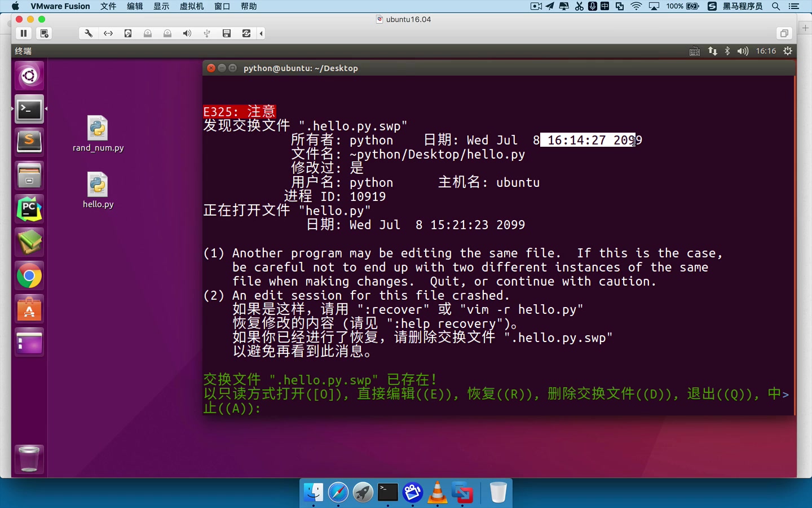812x508 pixels.
Task: Mute system volume via panel speaker icon
Action: (743, 51)
